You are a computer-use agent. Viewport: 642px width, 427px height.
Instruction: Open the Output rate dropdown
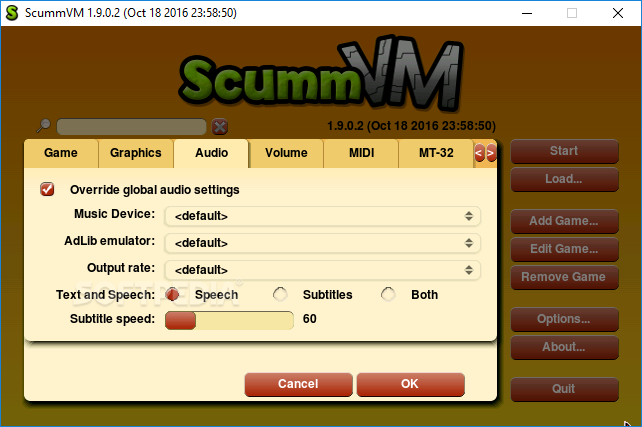[322, 270]
